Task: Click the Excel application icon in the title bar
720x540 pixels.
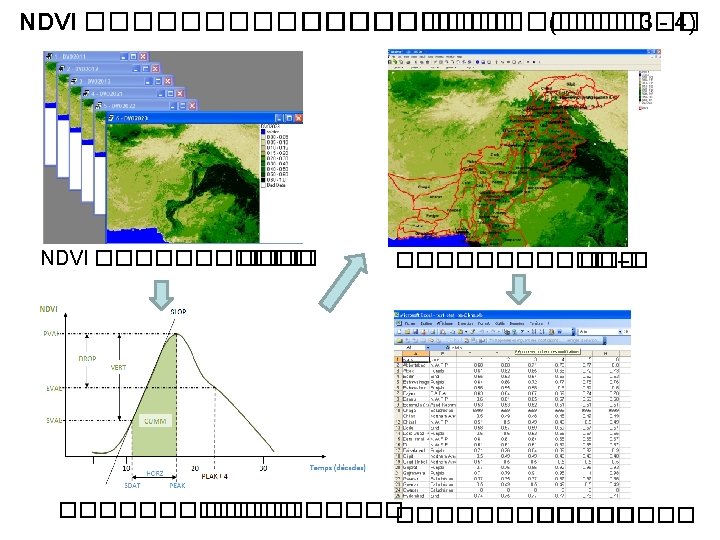Action: [x=396, y=315]
